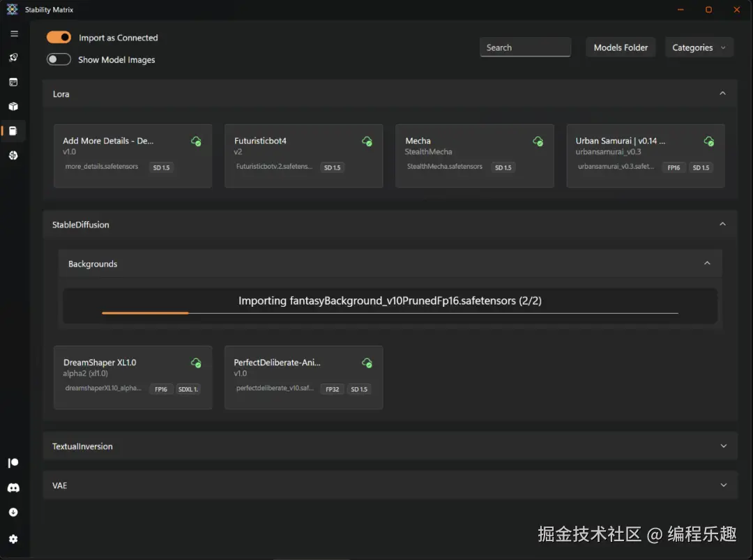This screenshot has width=753, height=560.
Task: Select the Add More Details model card title
Action: 108,141
